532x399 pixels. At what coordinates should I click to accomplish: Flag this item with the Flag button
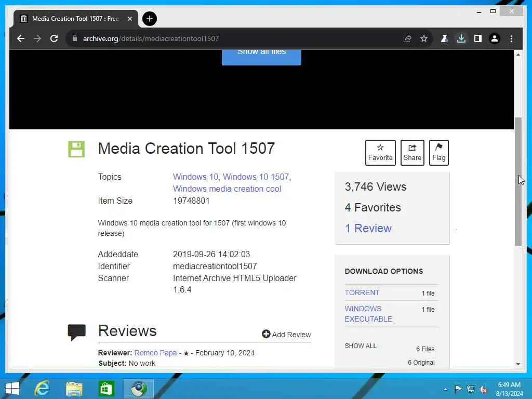pyautogui.click(x=438, y=153)
